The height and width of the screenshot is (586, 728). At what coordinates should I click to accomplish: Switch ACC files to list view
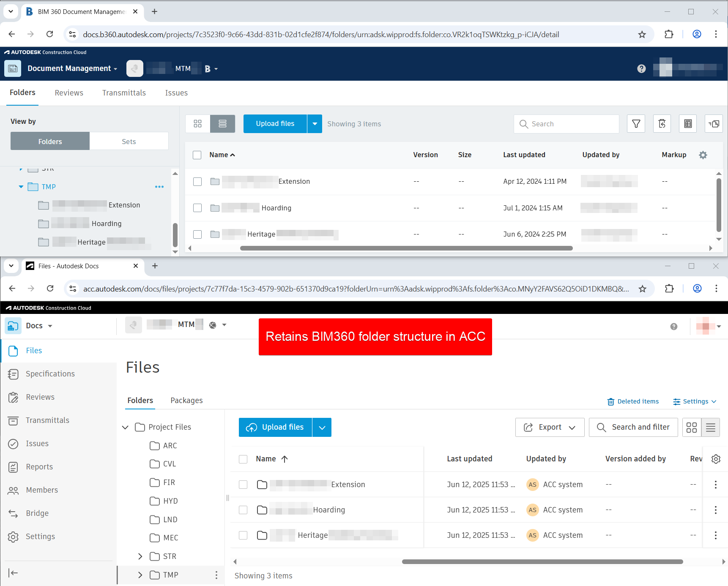(711, 428)
